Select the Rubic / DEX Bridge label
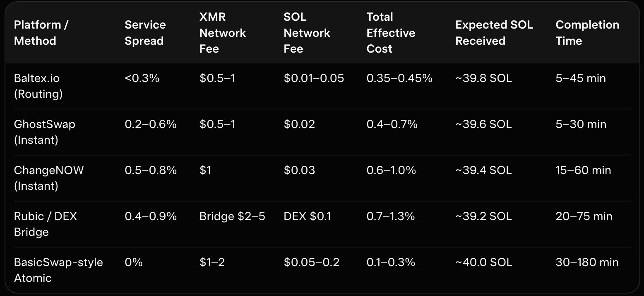Screen dimensions: 644x296 pyautogui.click(x=45, y=224)
